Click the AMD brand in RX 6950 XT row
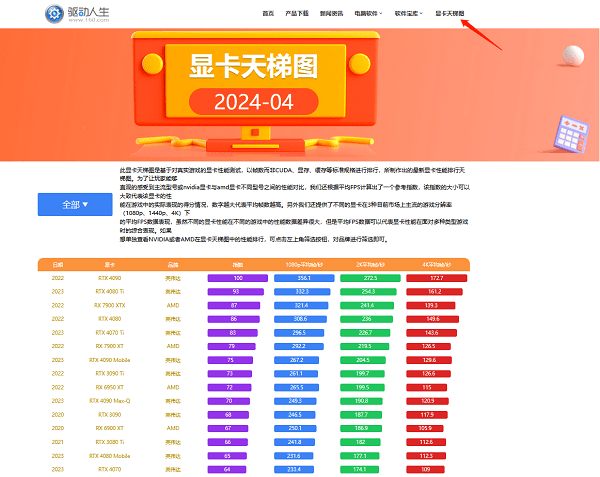Image resolution: width=600 pixels, height=477 pixels. pyautogui.click(x=173, y=387)
